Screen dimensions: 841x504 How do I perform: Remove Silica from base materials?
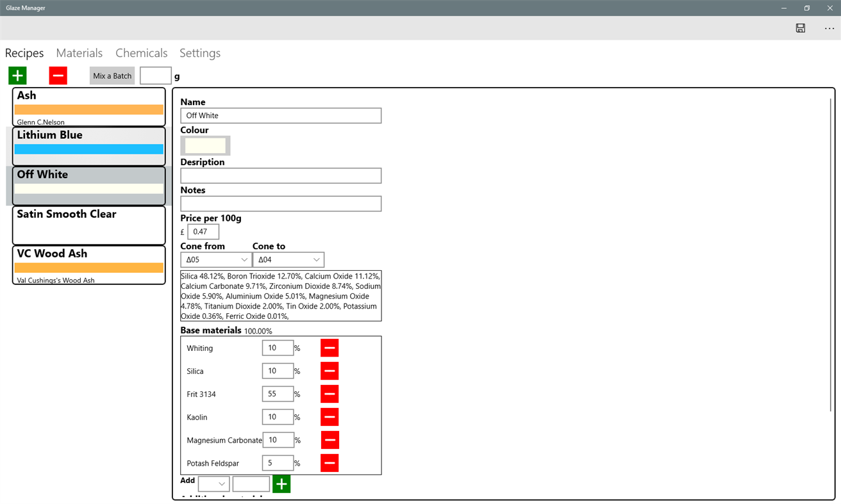coord(329,371)
